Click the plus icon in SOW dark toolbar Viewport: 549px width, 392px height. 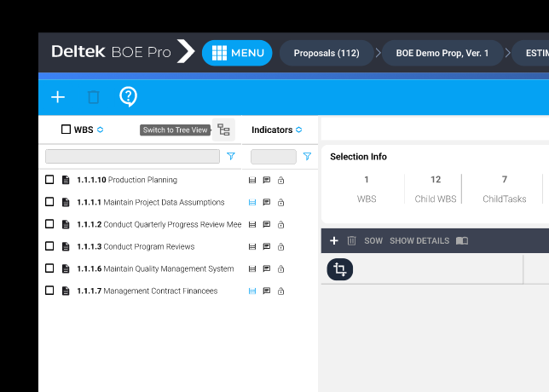point(334,241)
